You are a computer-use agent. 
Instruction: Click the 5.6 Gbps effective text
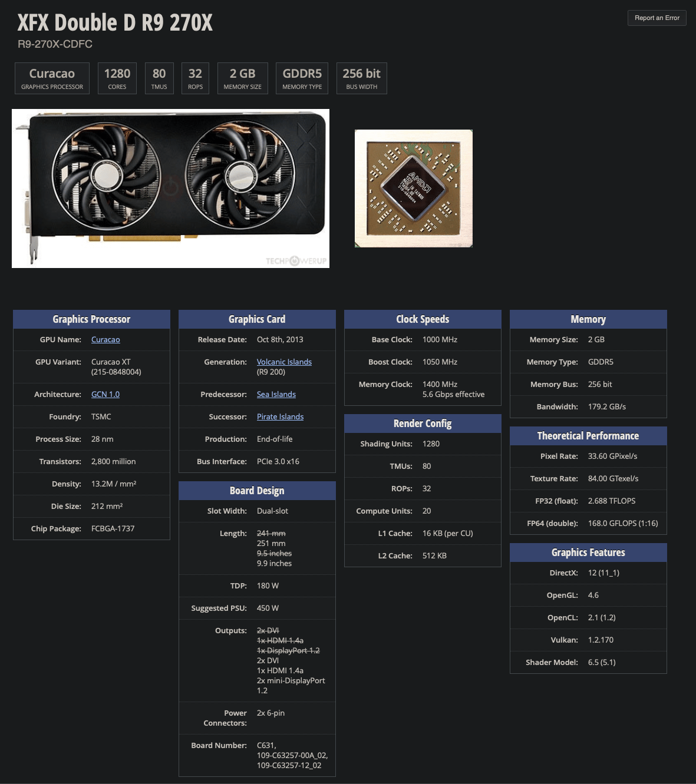click(453, 395)
